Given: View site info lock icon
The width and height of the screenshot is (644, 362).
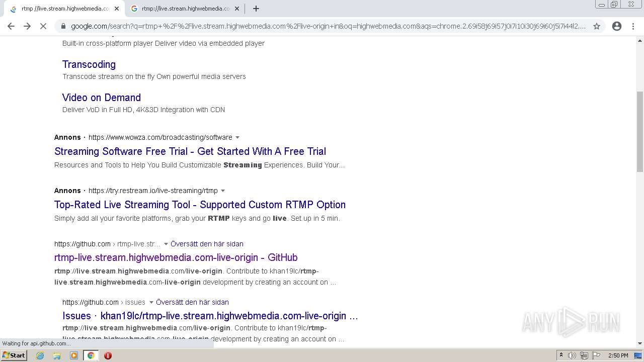Looking at the screenshot, I should pyautogui.click(x=63, y=26).
